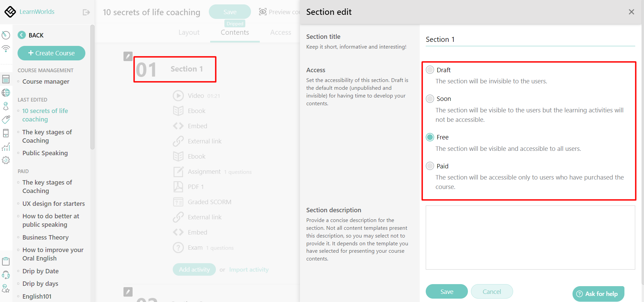Contact support via the headset icon
The height and width of the screenshot is (302, 644).
pos(6,274)
